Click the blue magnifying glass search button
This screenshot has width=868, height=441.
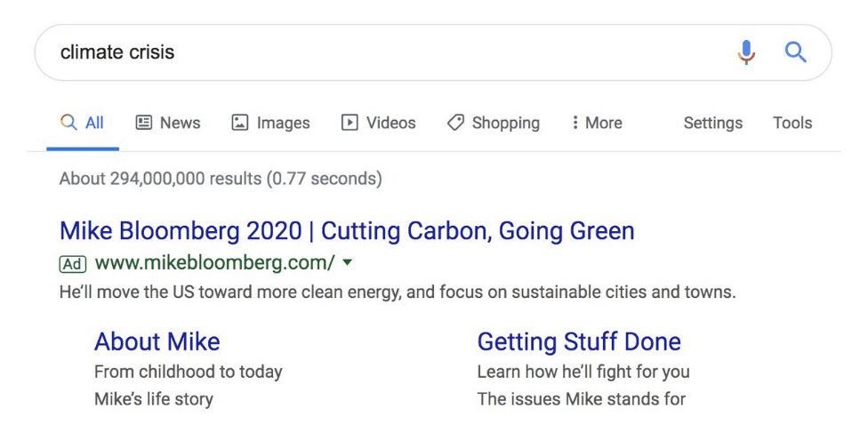tap(795, 52)
